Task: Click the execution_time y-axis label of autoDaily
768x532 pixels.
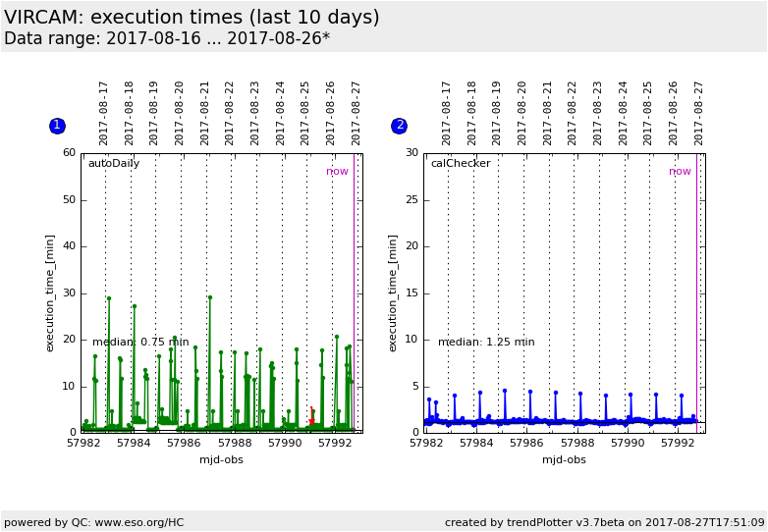Action: [x=50, y=293]
